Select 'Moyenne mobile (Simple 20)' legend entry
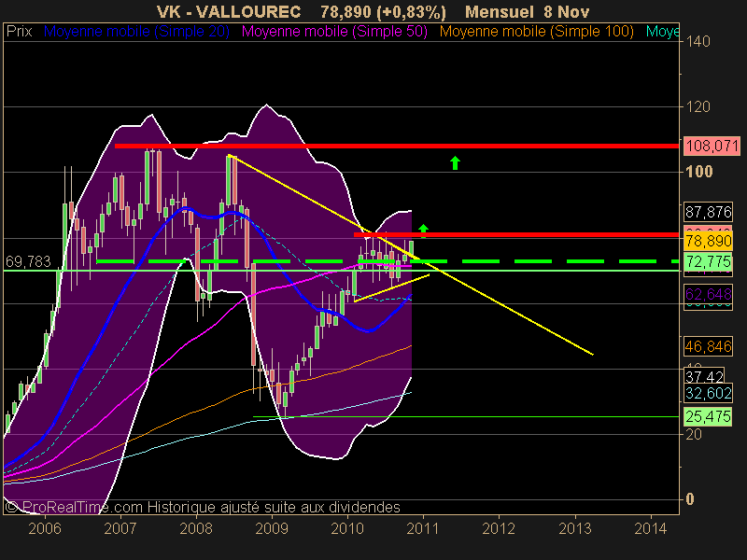 (136, 32)
